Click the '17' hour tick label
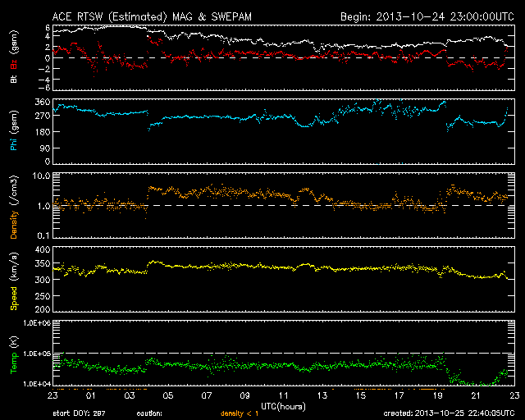 399,395
